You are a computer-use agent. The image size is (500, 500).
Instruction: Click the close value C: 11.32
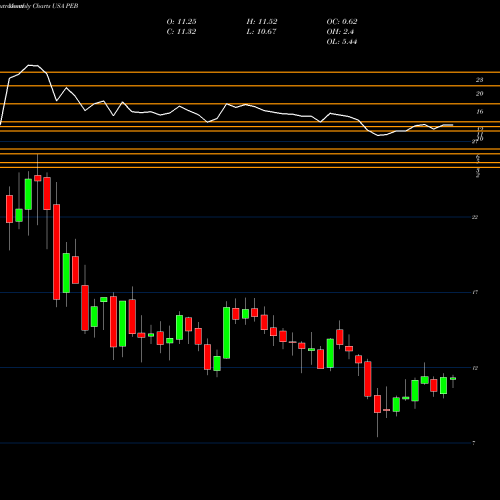coord(181,32)
